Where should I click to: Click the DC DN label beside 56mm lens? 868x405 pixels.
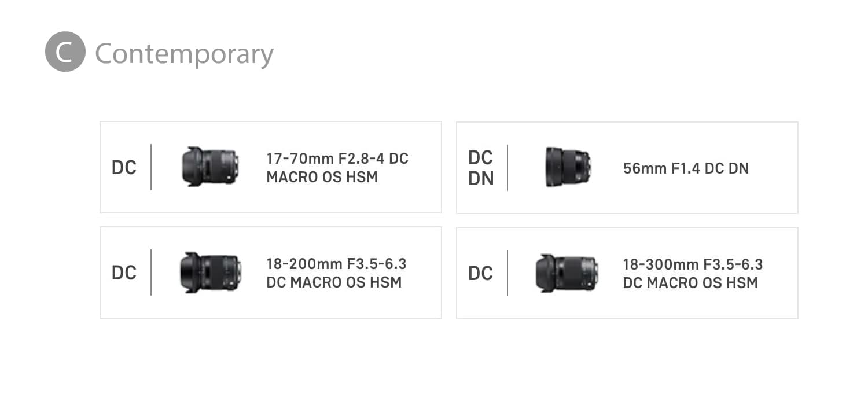pyautogui.click(x=481, y=168)
